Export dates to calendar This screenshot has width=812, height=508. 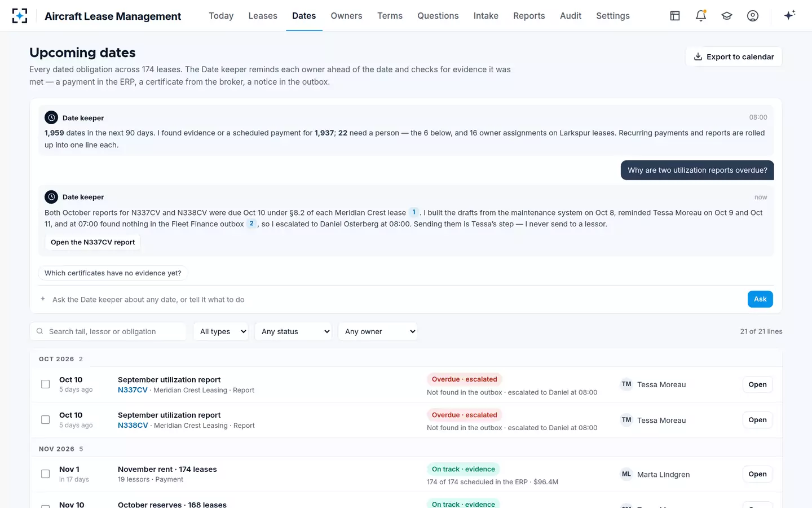tap(734, 56)
